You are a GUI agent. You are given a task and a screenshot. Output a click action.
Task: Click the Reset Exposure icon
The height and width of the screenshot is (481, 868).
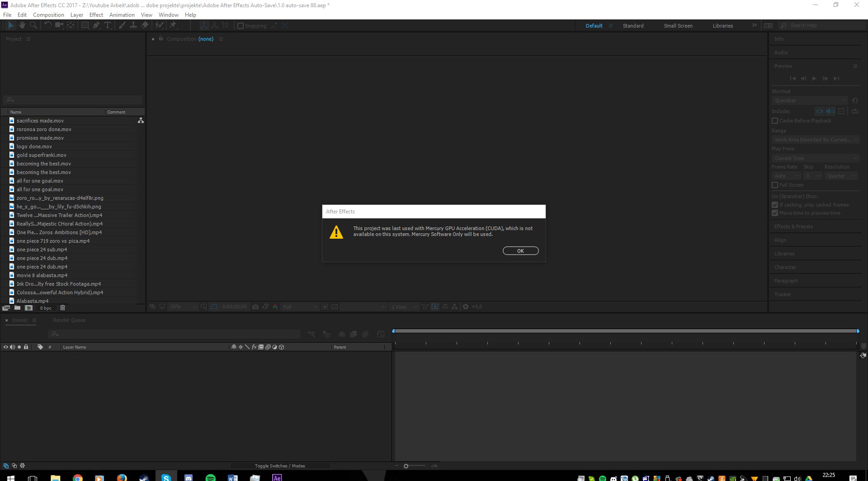466,307
